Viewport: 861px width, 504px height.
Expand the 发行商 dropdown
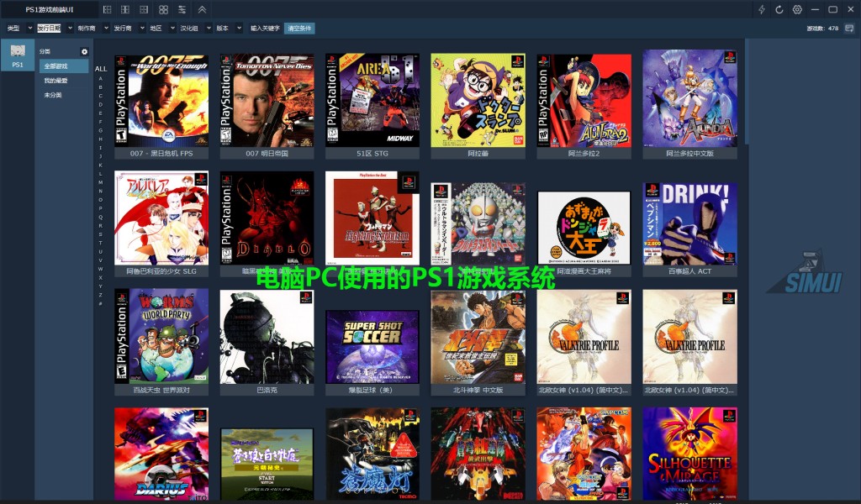pyautogui.click(x=142, y=28)
